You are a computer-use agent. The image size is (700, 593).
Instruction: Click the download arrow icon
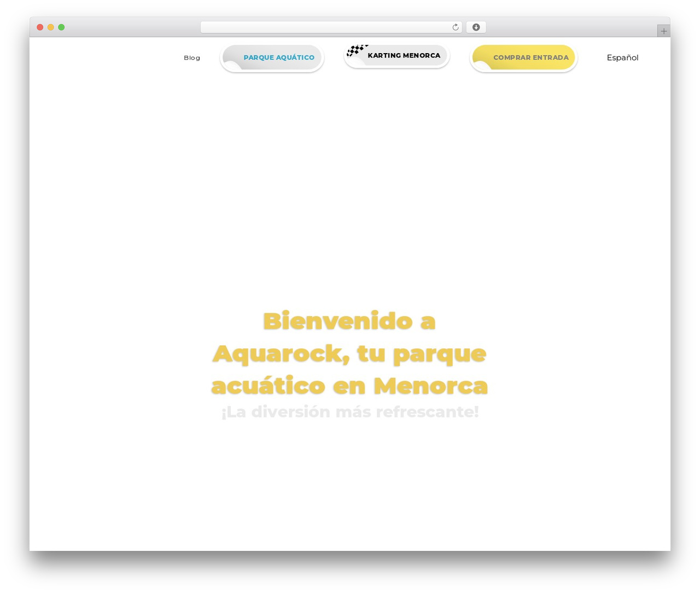(x=476, y=27)
